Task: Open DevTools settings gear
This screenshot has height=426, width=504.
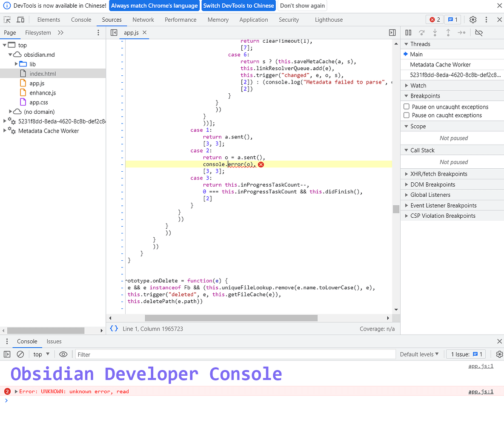Action: (x=473, y=20)
